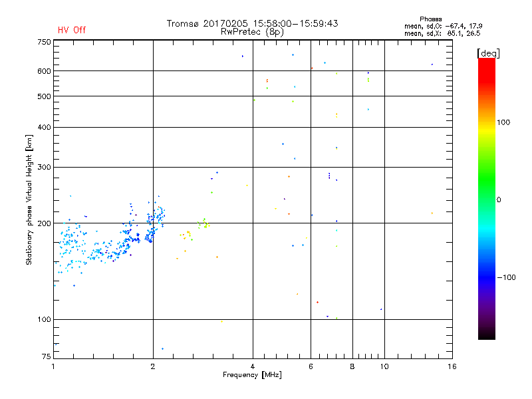The height and width of the screenshot is (399, 532).
Task: Click the y-axis '750' tick label
Action: click(x=44, y=42)
